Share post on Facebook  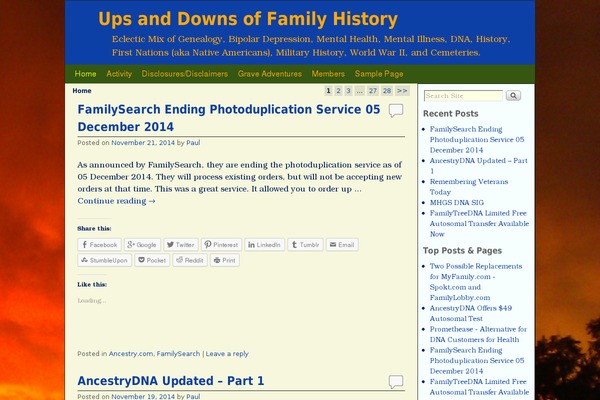pos(99,245)
